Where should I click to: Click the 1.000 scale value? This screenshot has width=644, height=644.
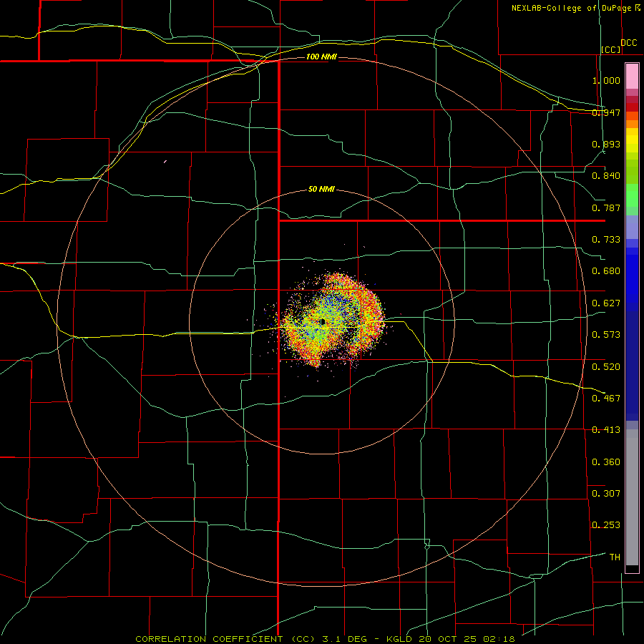point(606,80)
